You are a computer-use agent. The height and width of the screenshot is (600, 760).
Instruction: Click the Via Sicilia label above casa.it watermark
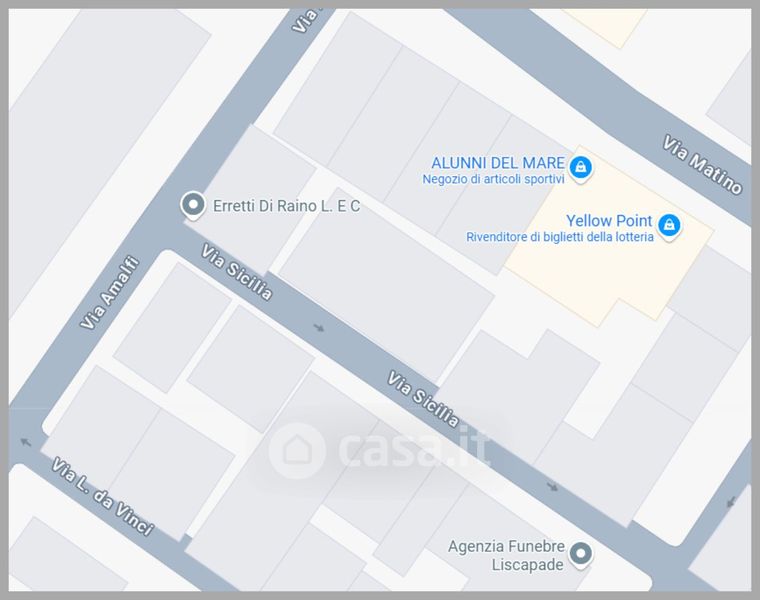(423, 399)
